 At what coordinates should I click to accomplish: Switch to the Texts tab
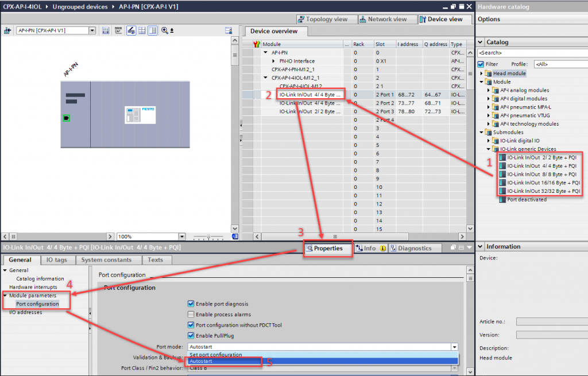click(x=155, y=260)
